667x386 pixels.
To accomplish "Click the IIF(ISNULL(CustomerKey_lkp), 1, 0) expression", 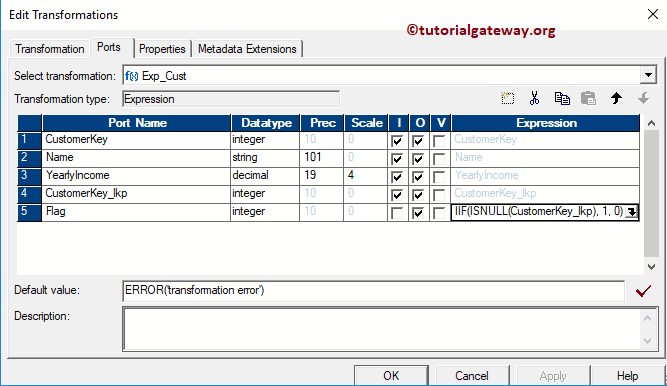I will pyautogui.click(x=539, y=211).
